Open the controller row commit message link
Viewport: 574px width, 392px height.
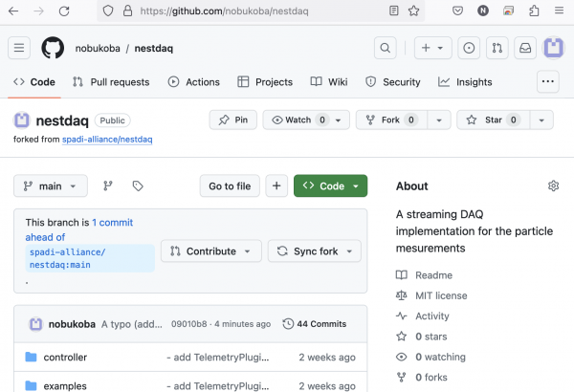(x=218, y=358)
